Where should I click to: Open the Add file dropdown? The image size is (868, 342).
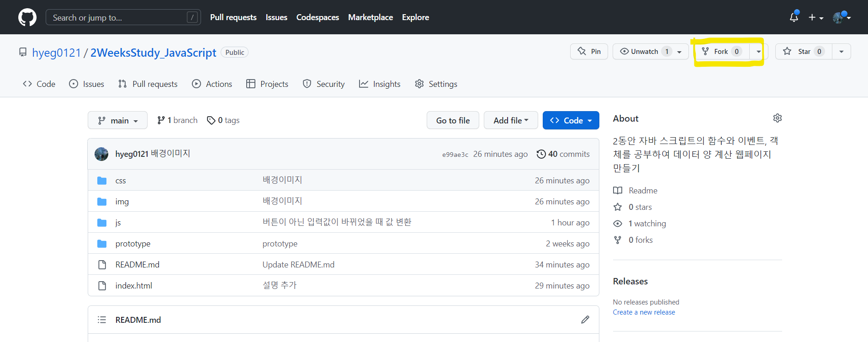pos(511,120)
